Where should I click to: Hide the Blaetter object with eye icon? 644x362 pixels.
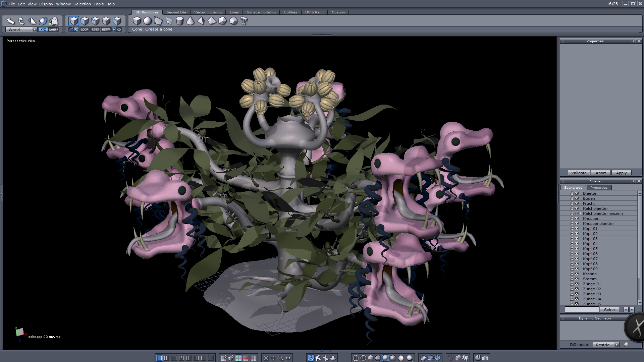(x=577, y=193)
